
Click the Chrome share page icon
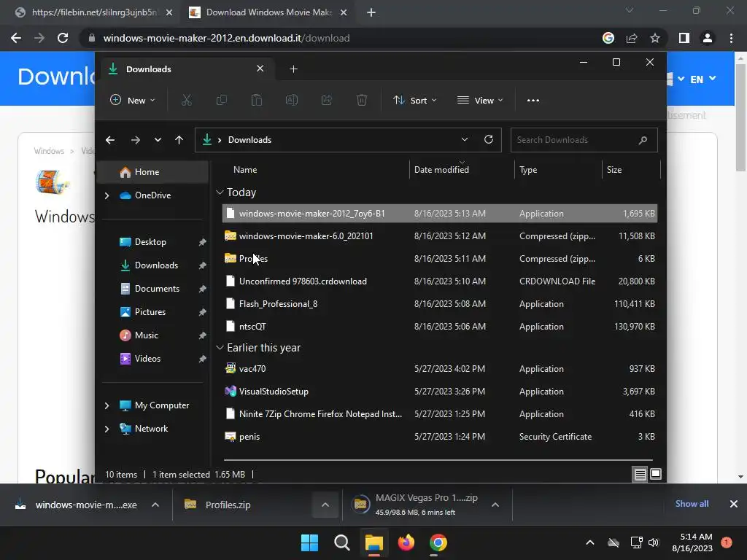[x=632, y=38]
